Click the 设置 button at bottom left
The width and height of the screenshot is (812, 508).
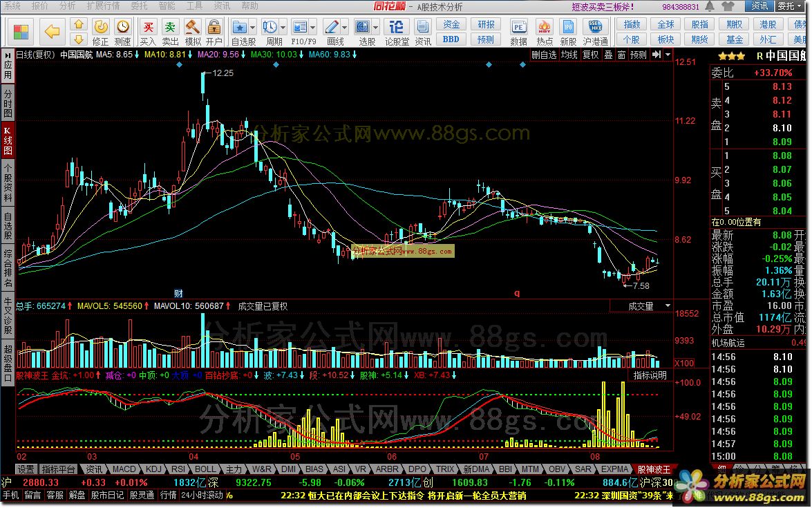[x=26, y=469]
